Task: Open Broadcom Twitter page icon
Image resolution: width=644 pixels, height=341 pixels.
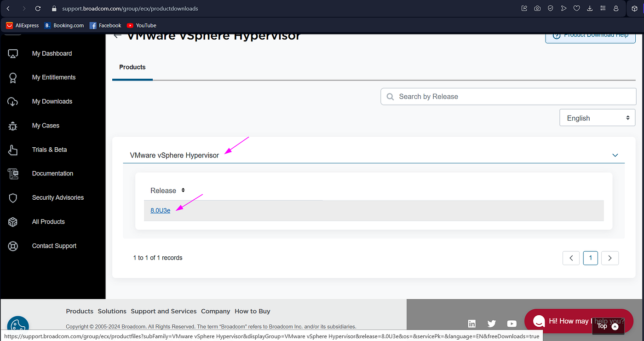Action: (x=492, y=324)
